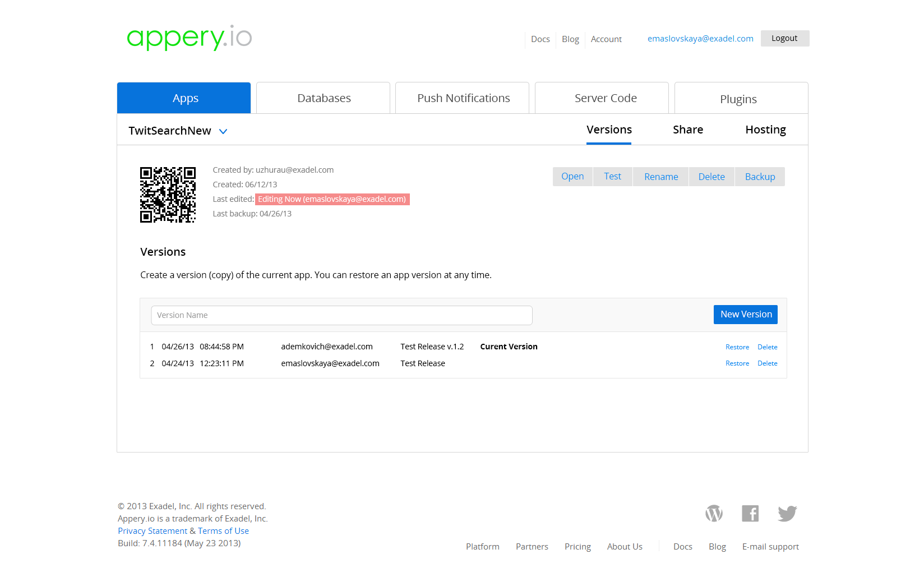This screenshot has width=924, height=586.
Task: Click Created by uzhurau@exadel.com text
Action: (x=273, y=170)
